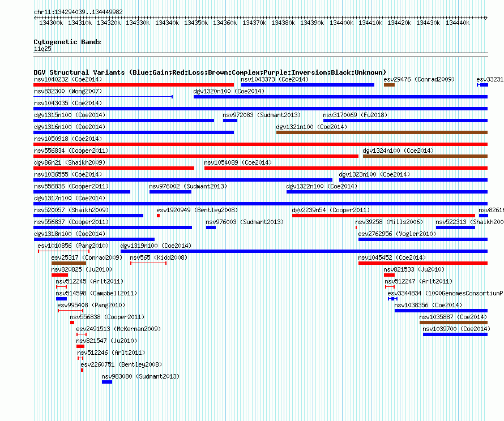This screenshot has height=421, width=504.
Task: Click nsv1035887 (Coe2014) label
Action: tap(453, 317)
